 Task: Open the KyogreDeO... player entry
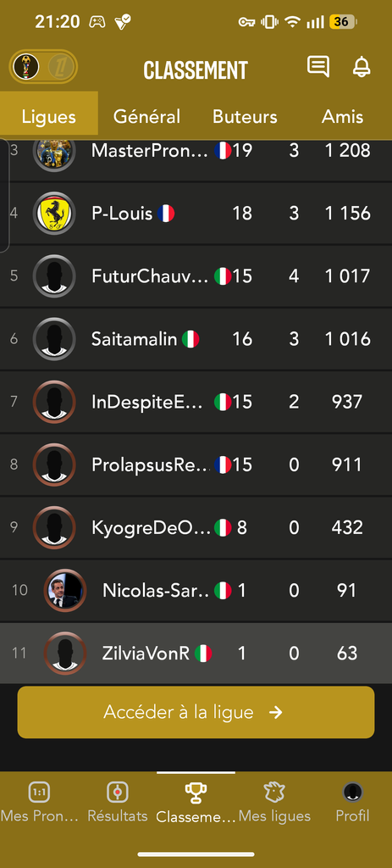pyautogui.click(x=196, y=527)
